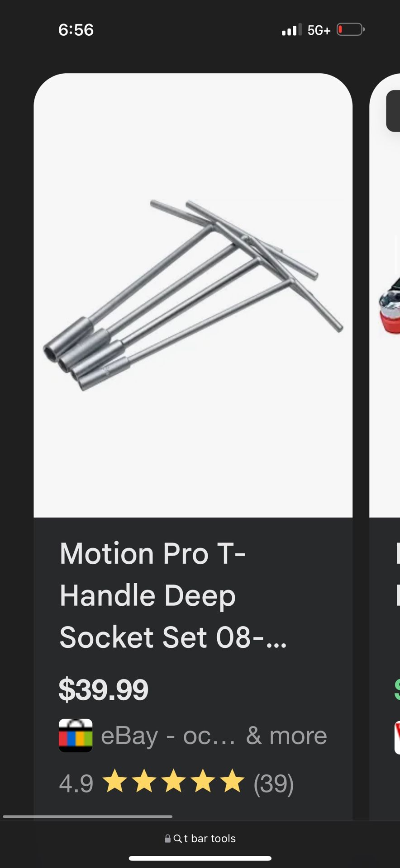Tap the lock icon in address bar
The width and height of the screenshot is (400, 868).
tap(167, 839)
